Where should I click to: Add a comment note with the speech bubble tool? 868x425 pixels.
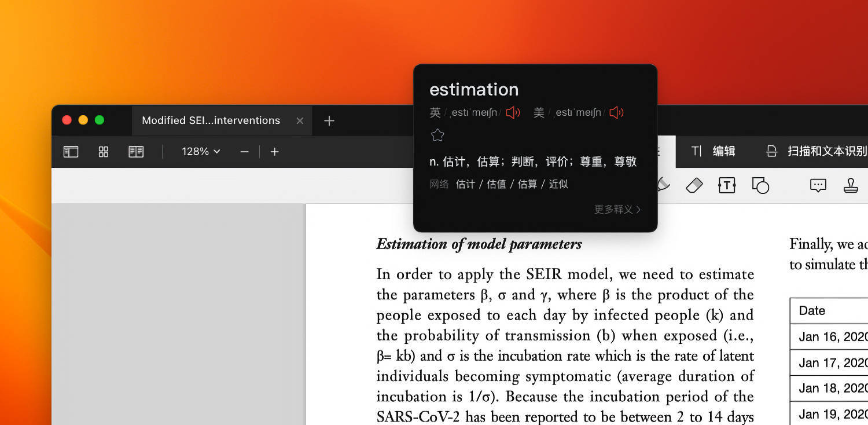point(818,185)
